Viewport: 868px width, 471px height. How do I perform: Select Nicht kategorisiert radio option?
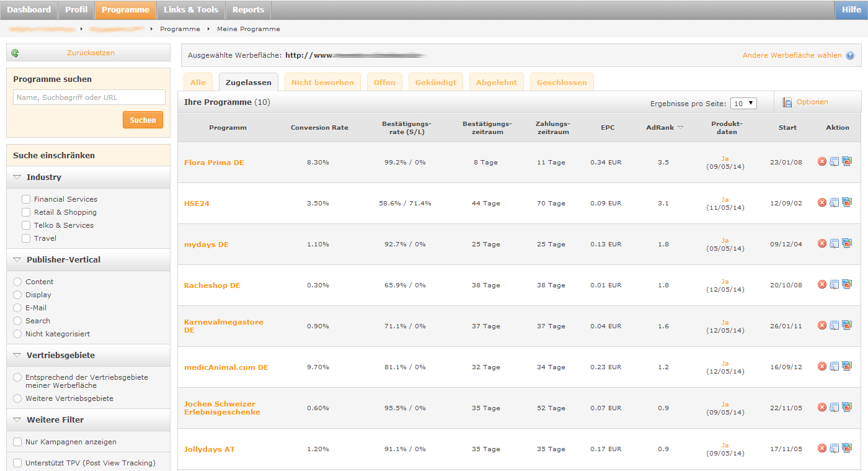point(17,334)
